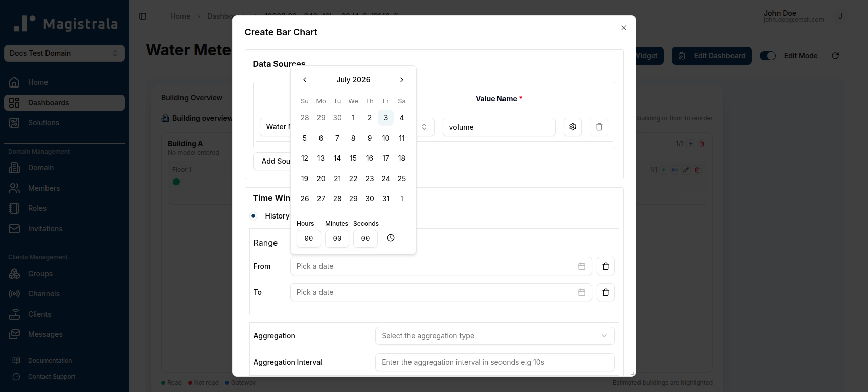The width and height of the screenshot is (868, 392).
Task: Open Members in the sidebar
Action: [x=64, y=188]
